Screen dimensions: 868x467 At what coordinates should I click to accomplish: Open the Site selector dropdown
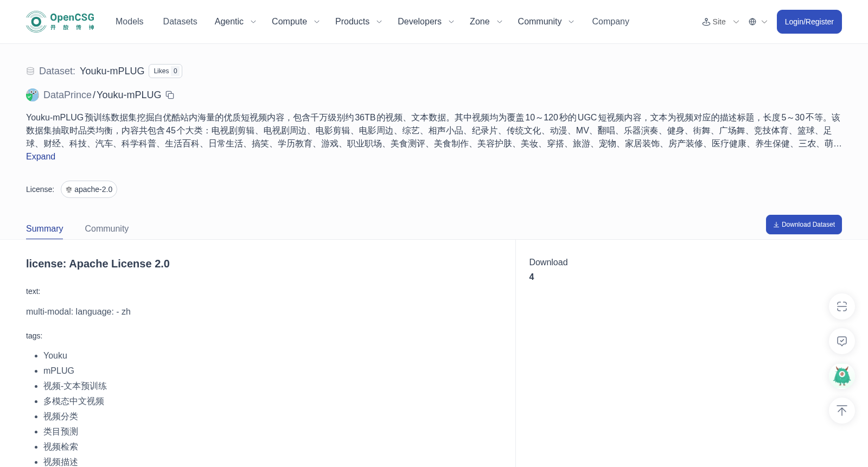pos(720,22)
